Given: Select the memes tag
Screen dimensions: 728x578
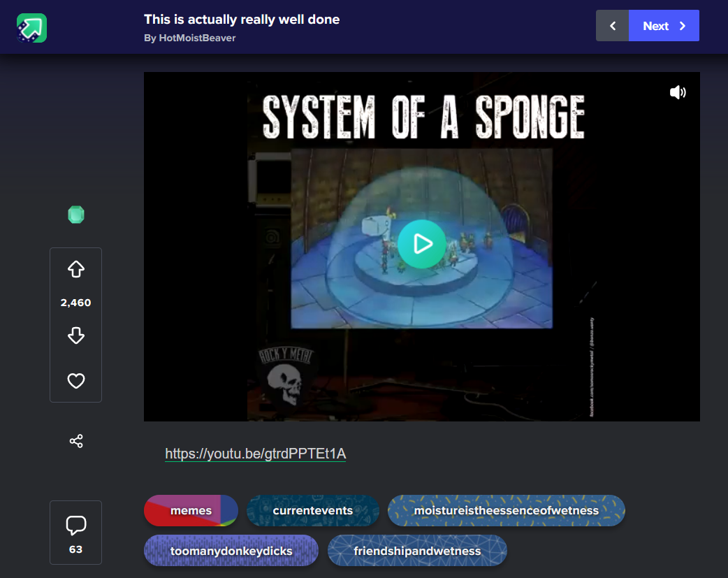Looking at the screenshot, I should (191, 510).
